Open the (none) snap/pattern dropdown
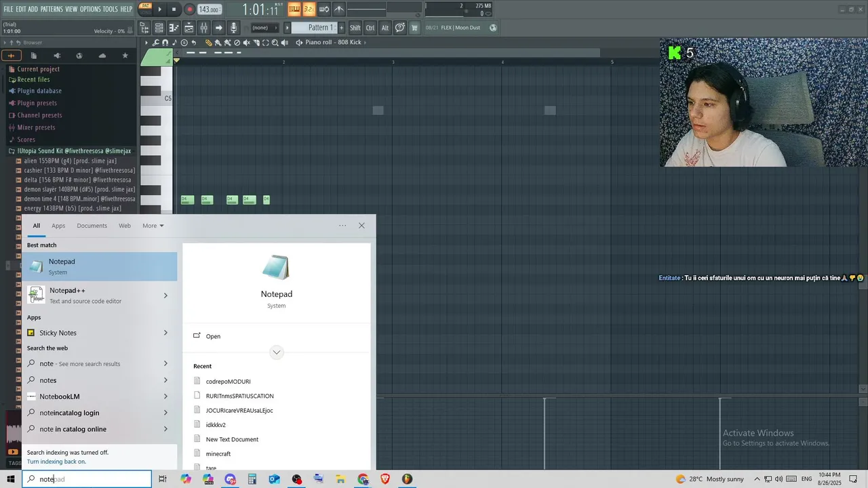 point(264,28)
